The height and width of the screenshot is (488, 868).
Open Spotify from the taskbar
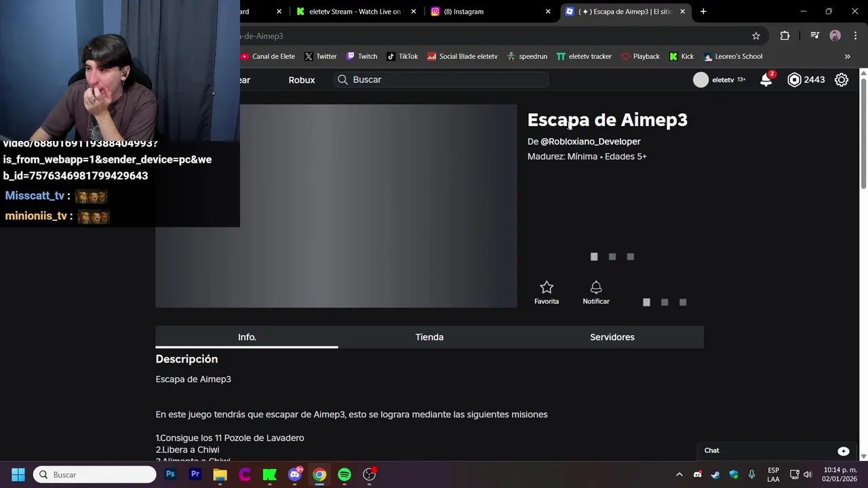click(x=344, y=474)
